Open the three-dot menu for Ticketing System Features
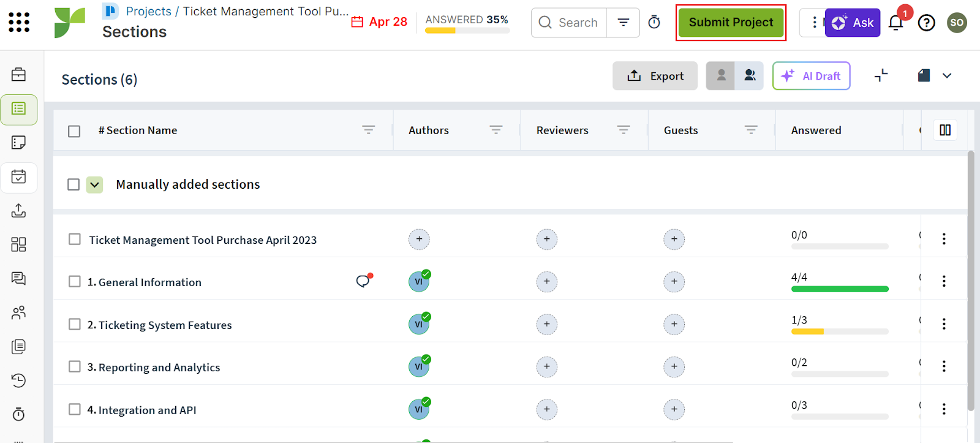The width and height of the screenshot is (980, 443). [x=943, y=324]
